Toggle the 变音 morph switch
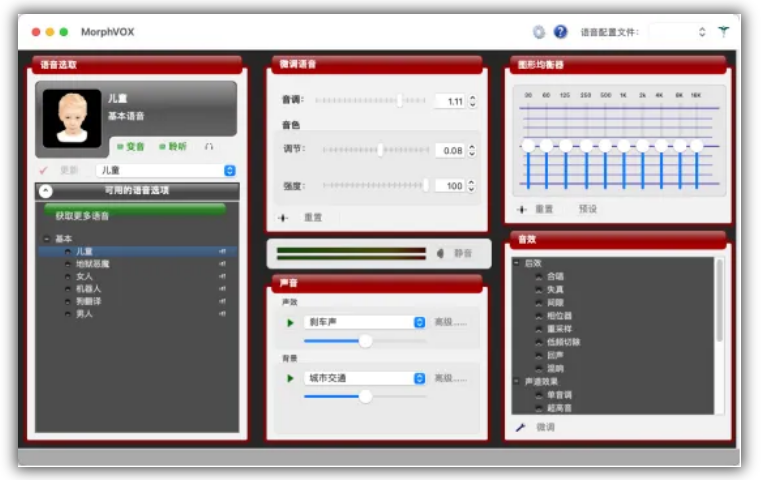 (x=130, y=146)
